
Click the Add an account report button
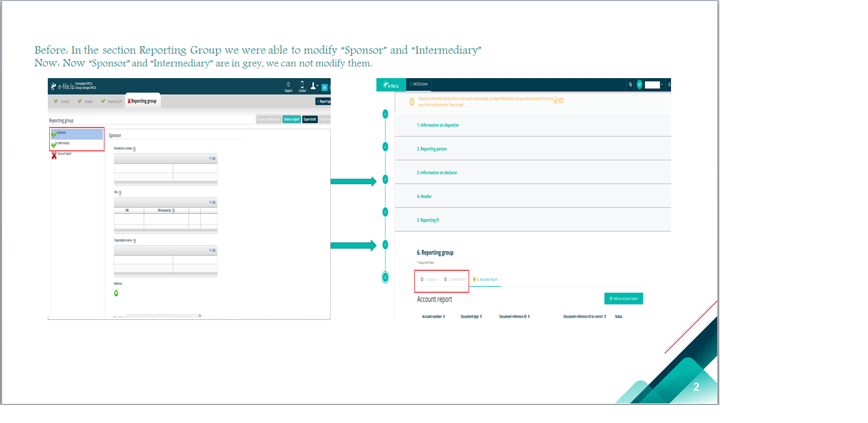624,299
